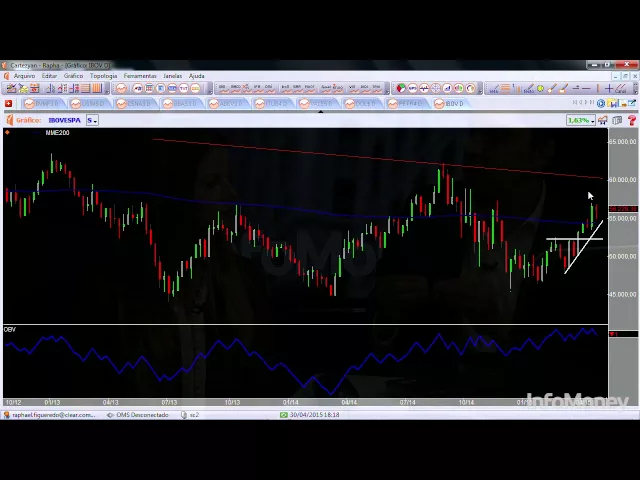The width and height of the screenshot is (640, 480).
Task: Click the MME200 indicator label
Action: click(x=57, y=133)
